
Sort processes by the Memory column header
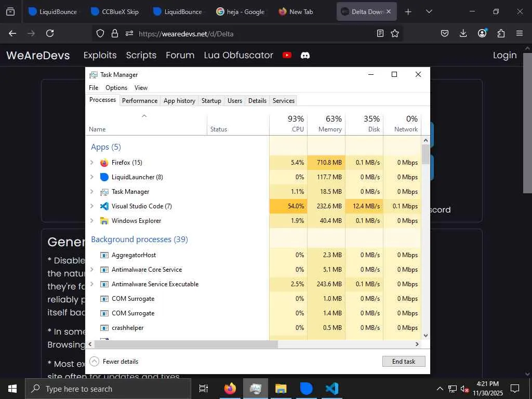(326, 124)
